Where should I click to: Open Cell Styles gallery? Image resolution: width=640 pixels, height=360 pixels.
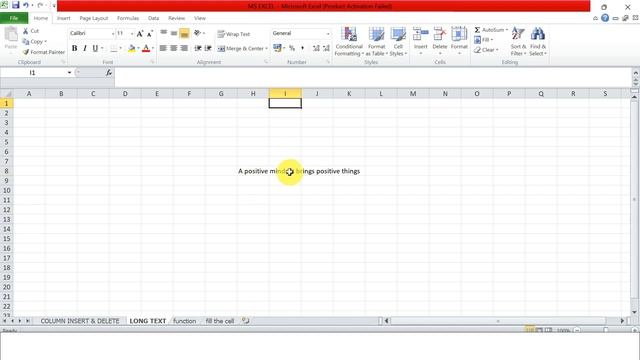tap(398, 41)
